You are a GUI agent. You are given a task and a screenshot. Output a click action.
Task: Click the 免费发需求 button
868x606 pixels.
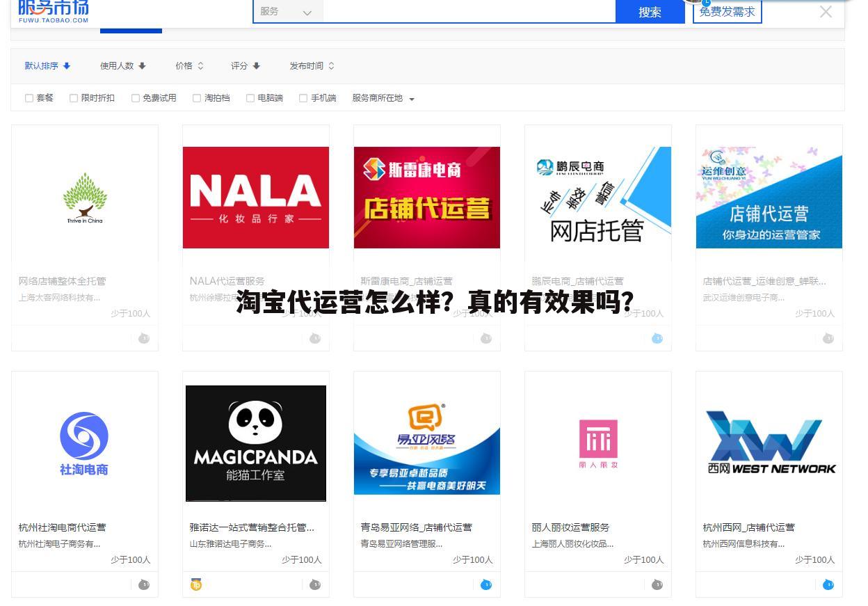[728, 12]
